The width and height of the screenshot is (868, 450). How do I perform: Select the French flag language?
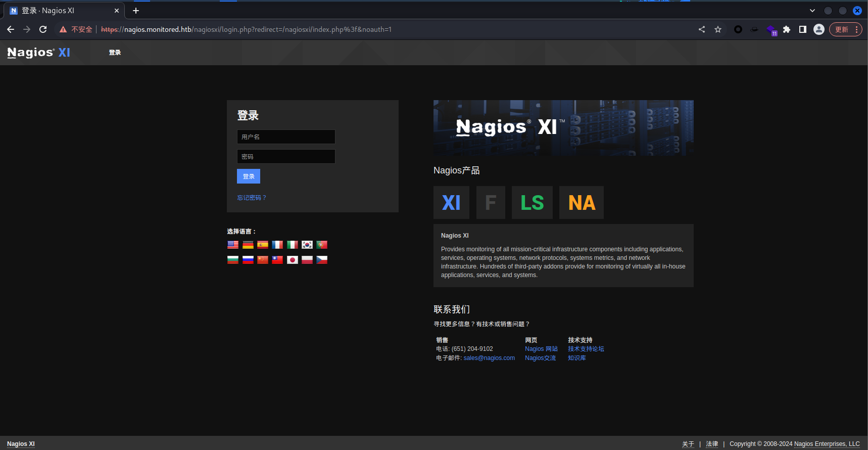pyautogui.click(x=277, y=245)
